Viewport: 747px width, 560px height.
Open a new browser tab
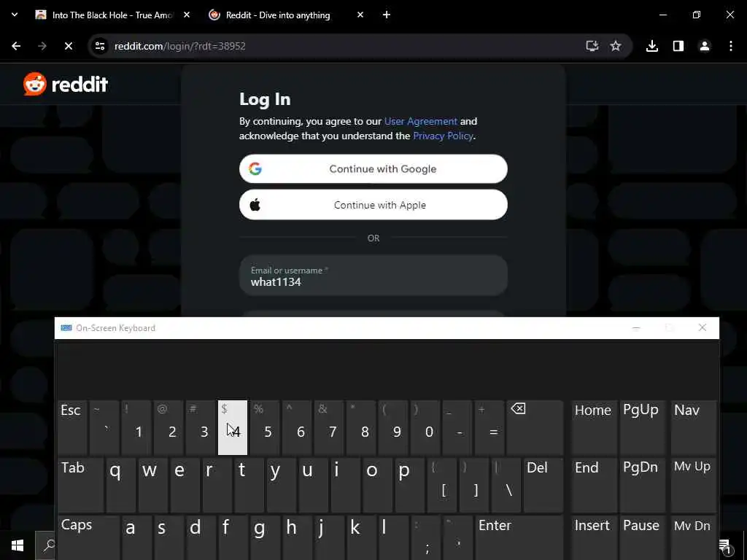pos(387,15)
